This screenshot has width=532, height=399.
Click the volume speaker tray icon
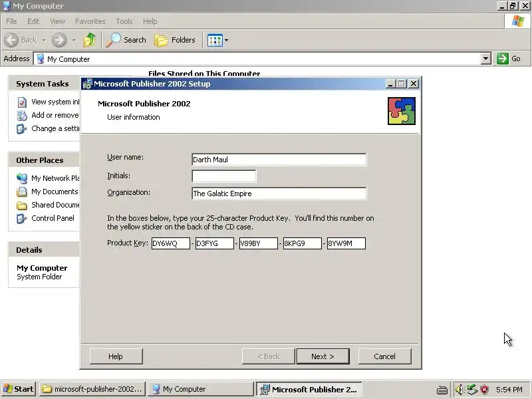pos(460,390)
